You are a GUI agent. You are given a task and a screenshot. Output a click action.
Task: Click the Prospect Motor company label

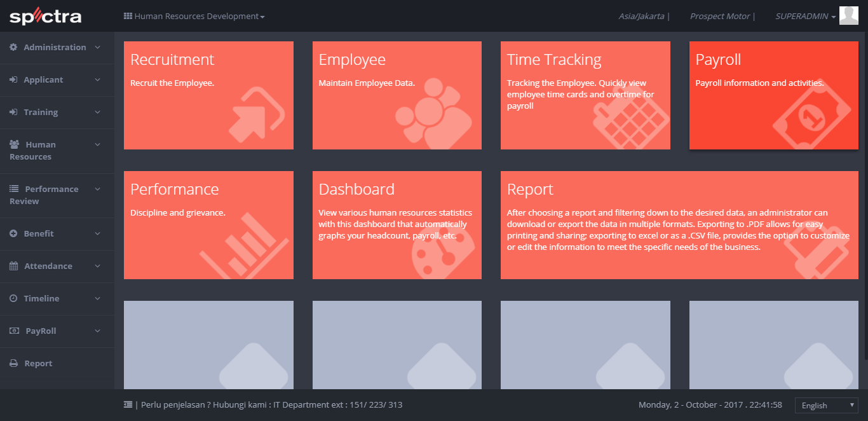pyautogui.click(x=720, y=17)
